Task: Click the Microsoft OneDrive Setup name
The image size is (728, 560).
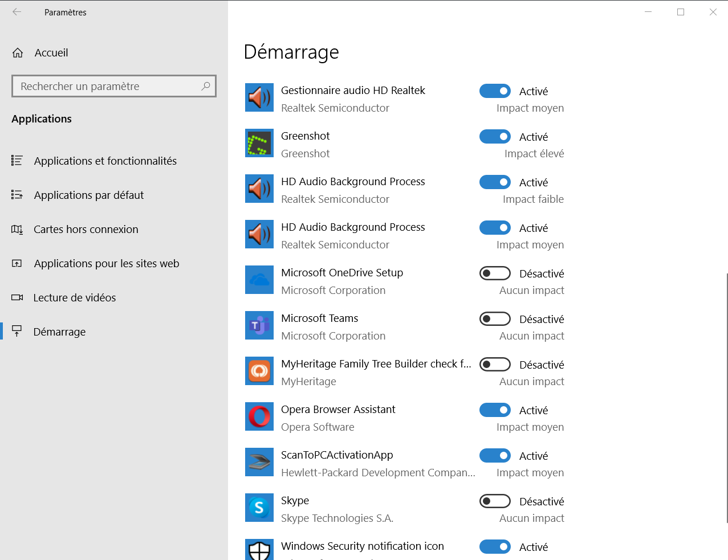Action: (342, 272)
